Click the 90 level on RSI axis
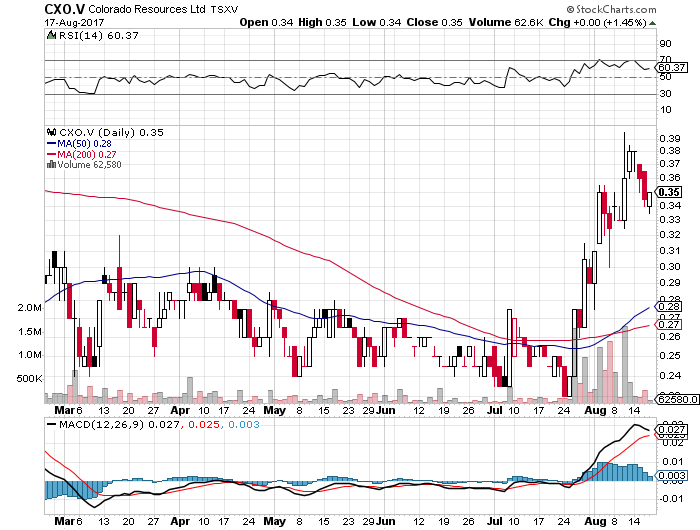The width and height of the screenshot is (700, 530). click(x=665, y=44)
